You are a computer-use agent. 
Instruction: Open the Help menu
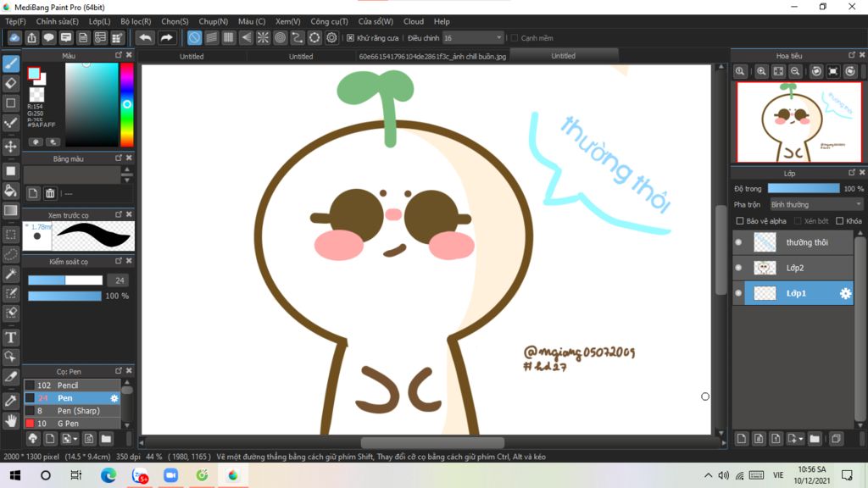[x=441, y=21]
